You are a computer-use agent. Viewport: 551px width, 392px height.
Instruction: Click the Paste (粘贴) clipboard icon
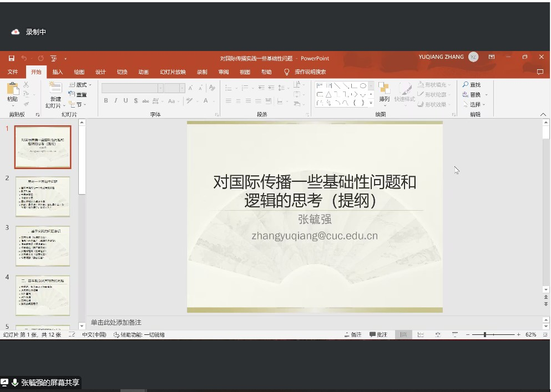[12, 91]
